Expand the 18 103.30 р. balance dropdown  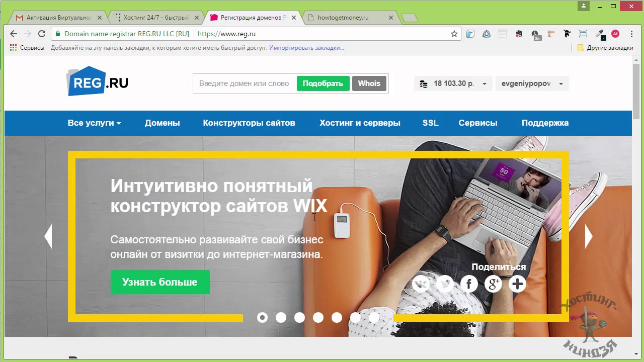(x=453, y=83)
